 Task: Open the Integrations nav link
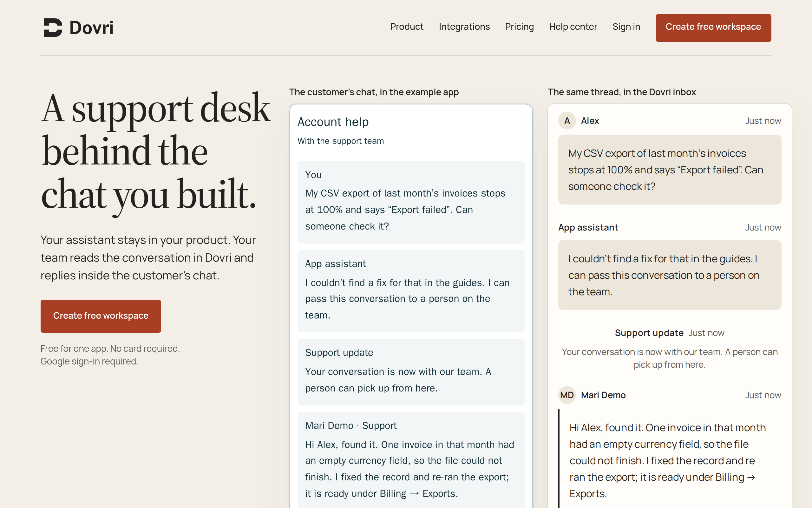pyautogui.click(x=464, y=27)
